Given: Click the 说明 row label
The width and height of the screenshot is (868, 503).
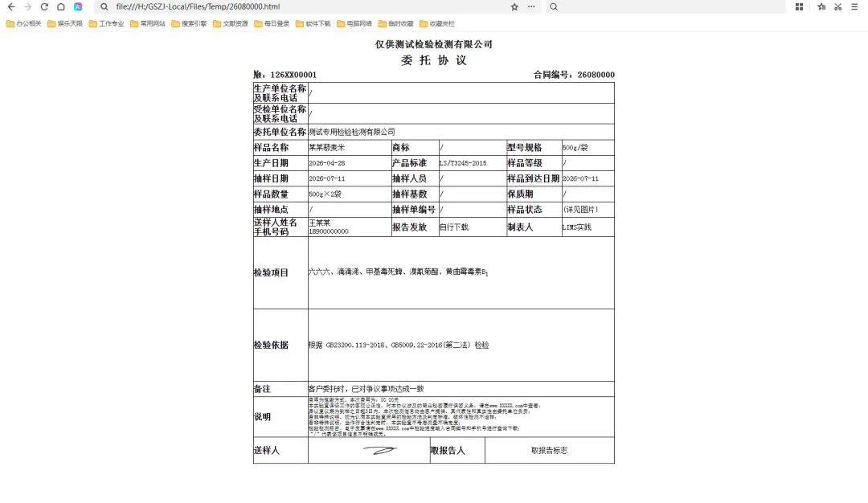Looking at the screenshot, I should click(262, 417).
